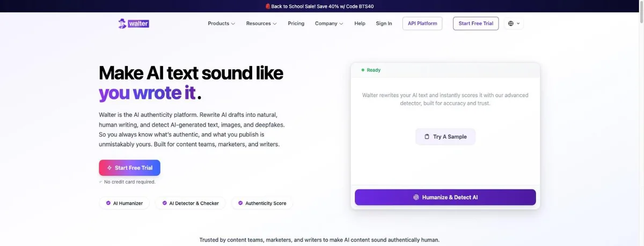Expand the Products dropdown menu
The width and height of the screenshot is (644, 246).
[x=221, y=24]
